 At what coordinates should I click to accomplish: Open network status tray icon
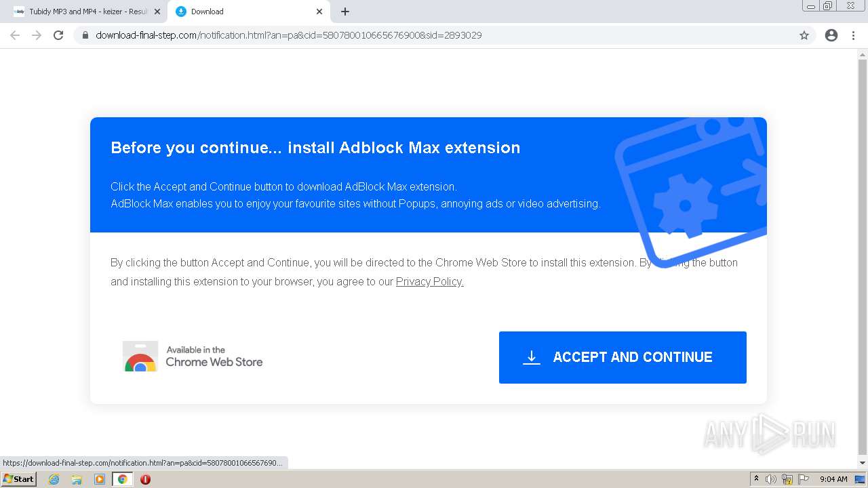tap(787, 479)
